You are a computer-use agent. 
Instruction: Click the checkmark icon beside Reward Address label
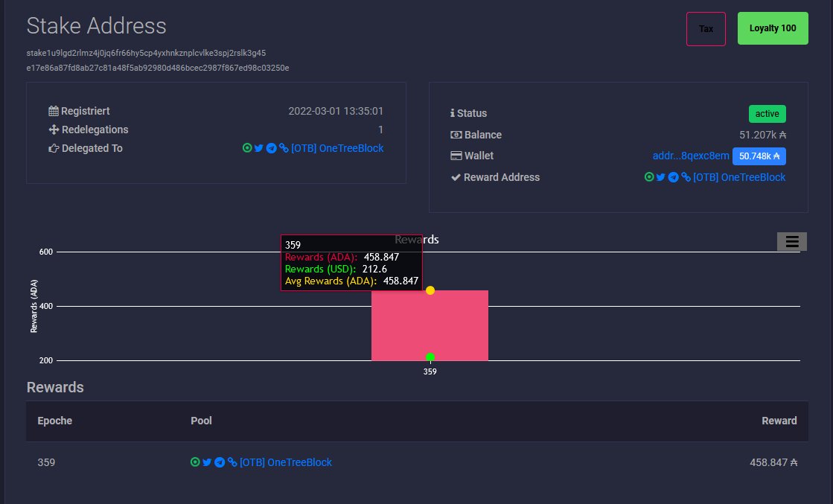point(456,177)
